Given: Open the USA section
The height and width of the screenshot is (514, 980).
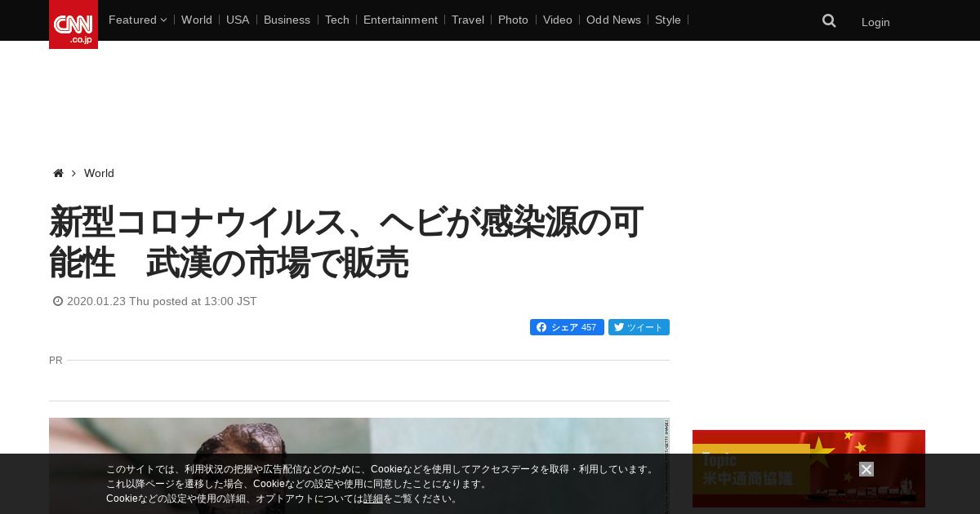Looking at the screenshot, I should tap(238, 20).
